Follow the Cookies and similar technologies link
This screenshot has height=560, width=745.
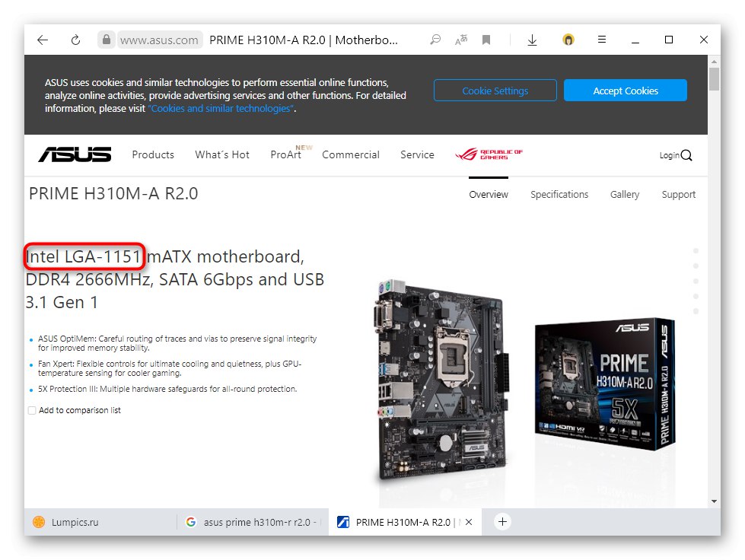point(221,108)
